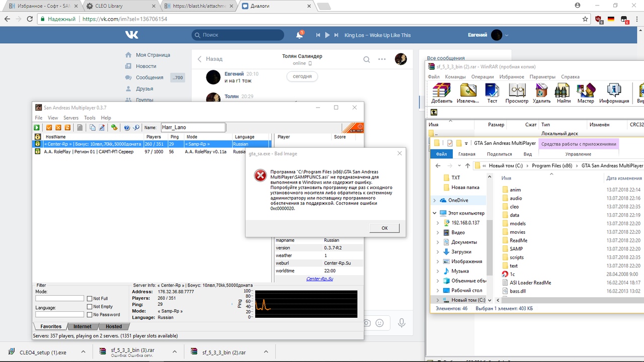Click Explorer's up arrow navigation button

coord(468,165)
